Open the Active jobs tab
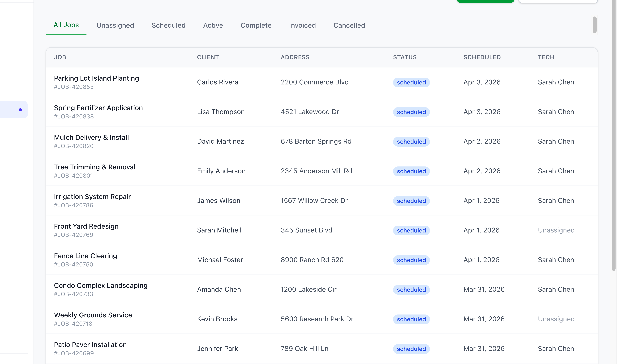617x364 pixels. pos(213,25)
